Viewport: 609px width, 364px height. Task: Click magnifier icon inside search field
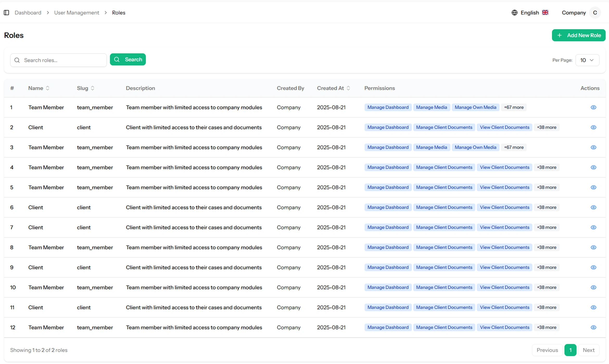(x=17, y=60)
